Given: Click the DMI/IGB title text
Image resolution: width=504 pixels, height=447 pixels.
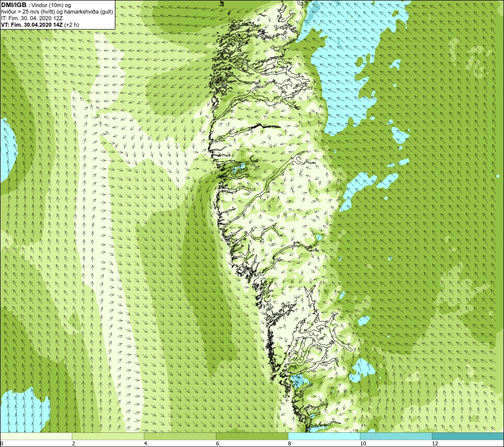Looking at the screenshot, I should [14, 5].
